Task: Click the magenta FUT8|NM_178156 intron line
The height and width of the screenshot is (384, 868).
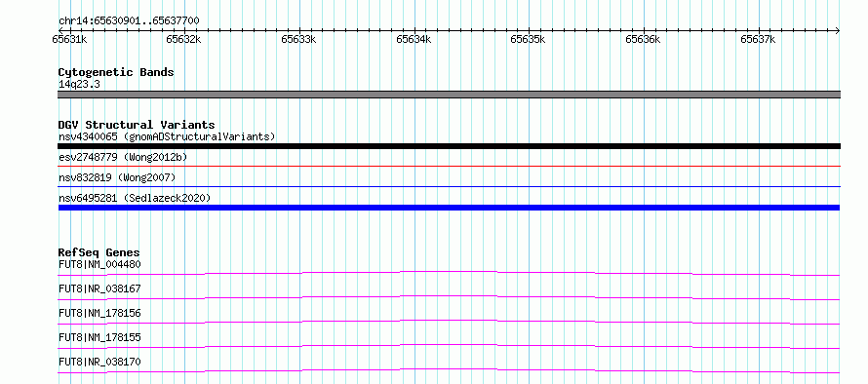Action: [x=449, y=322]
